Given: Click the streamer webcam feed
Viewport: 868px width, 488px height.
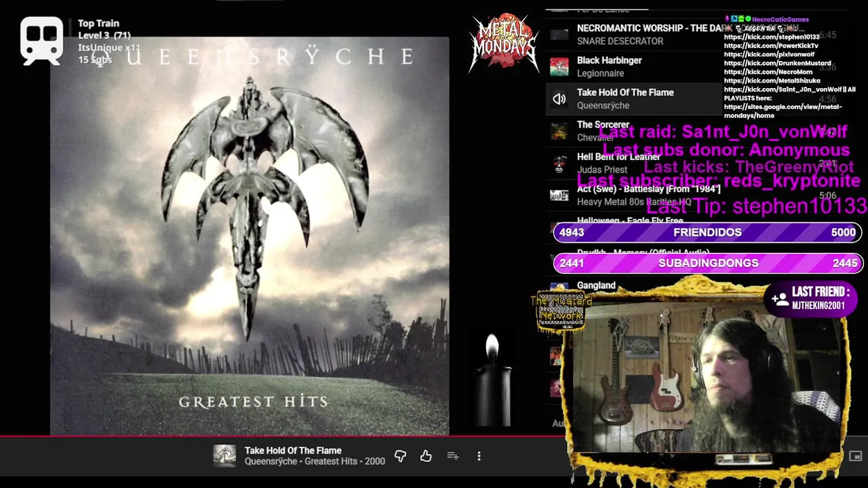Looking at the screenshot, I should point(707,378).
